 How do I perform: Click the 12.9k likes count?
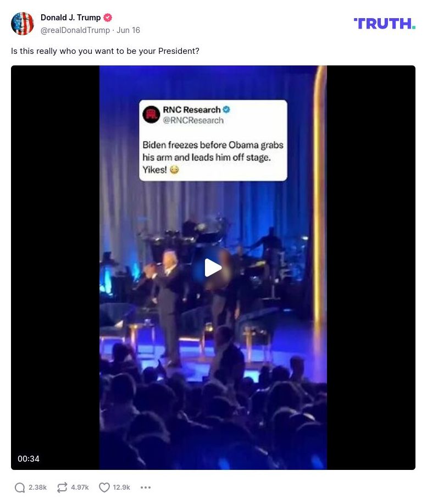tap(122, 488)
